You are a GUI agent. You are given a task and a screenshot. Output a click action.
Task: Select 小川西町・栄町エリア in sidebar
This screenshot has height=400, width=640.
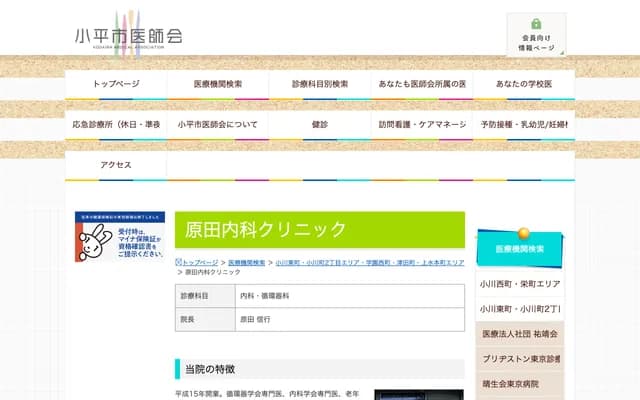click(x=519, y=284)
